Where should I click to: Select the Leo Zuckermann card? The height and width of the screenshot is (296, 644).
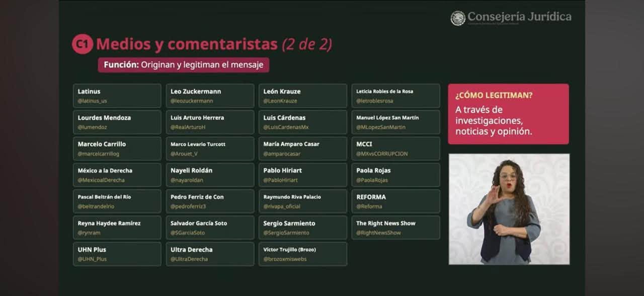210,96
